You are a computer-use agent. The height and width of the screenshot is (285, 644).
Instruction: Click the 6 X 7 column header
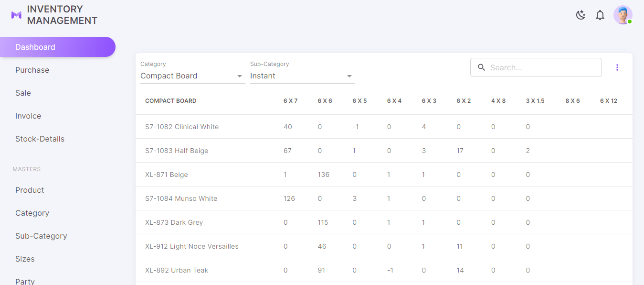pos(290,101)
